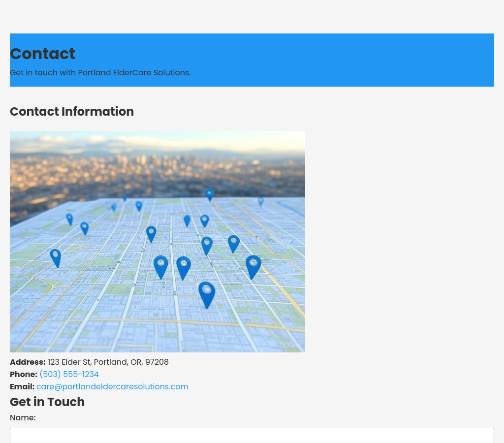This screenshot has width=504, height=443.
Task: Click empty area of the blue header banner
Action: pyautogui.click(x=345, y=59)
